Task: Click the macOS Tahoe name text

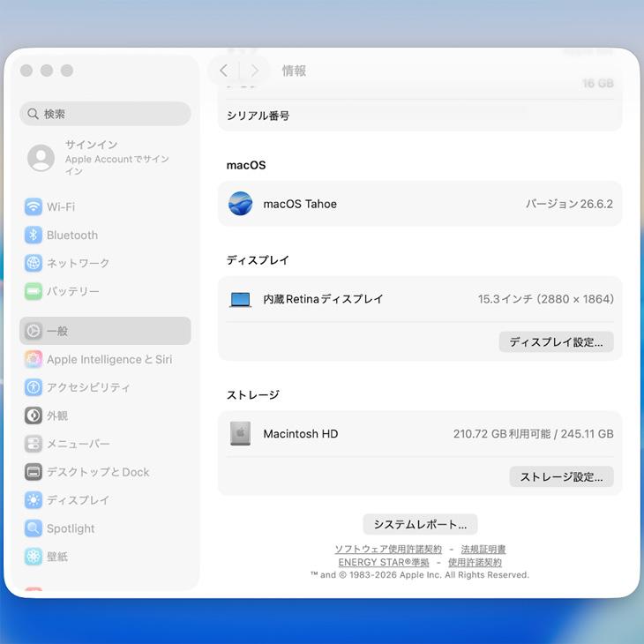Action: 300,204
